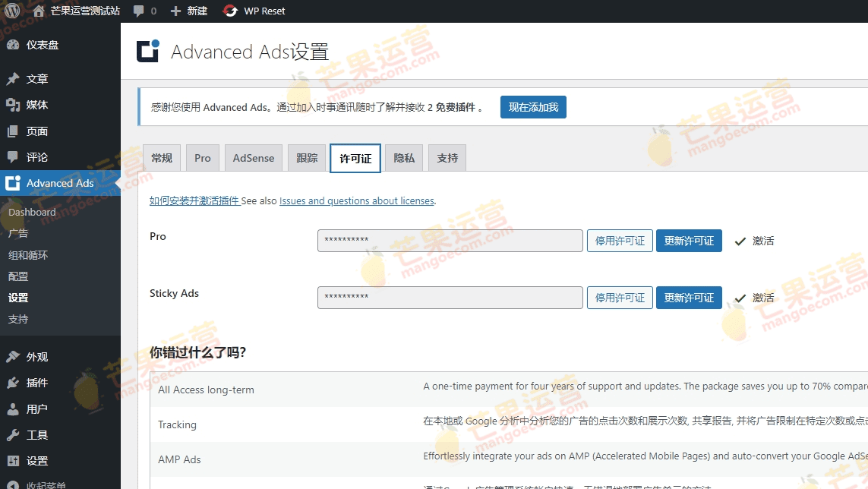Switch to the AdSense tab
Image resolution: width=868 pixels, height=489 pixels.
point(254,159)
